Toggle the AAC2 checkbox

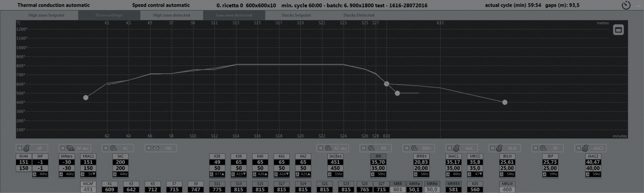click(578, 148)
